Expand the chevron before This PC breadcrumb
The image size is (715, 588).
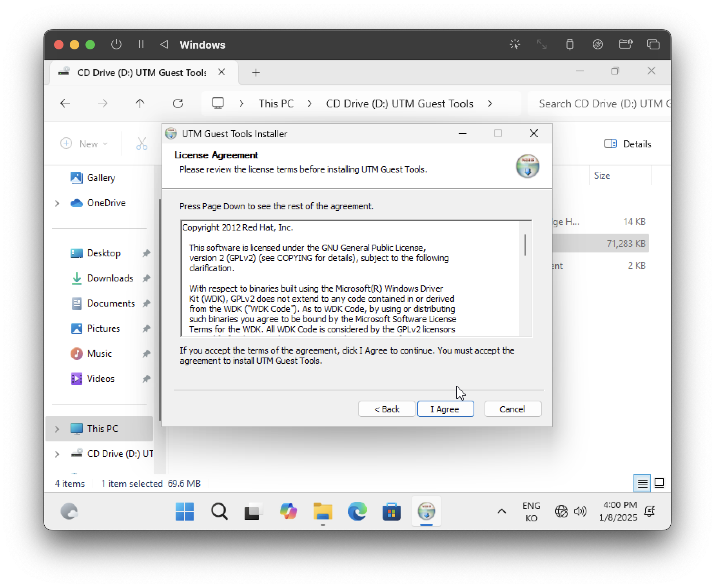[x=241, y=103]
